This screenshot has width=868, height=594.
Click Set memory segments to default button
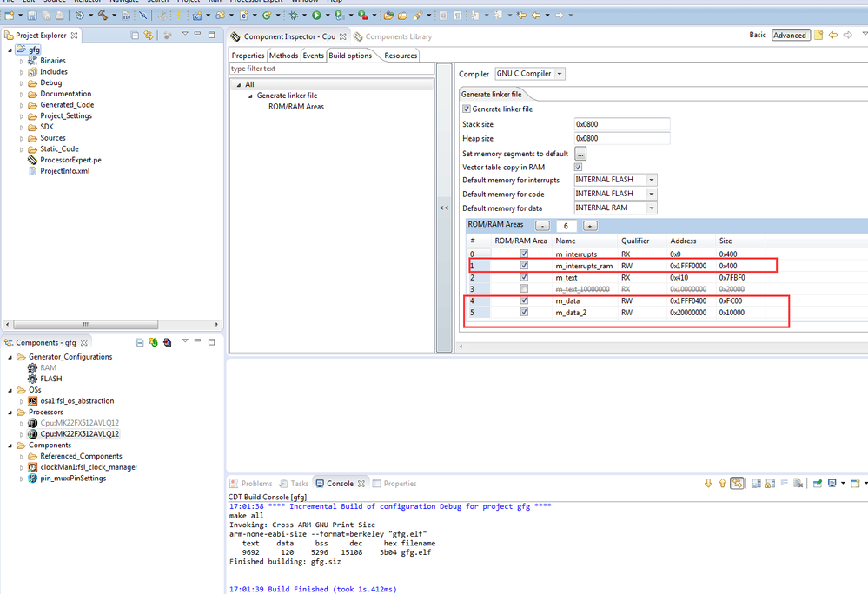coord(580,153)
